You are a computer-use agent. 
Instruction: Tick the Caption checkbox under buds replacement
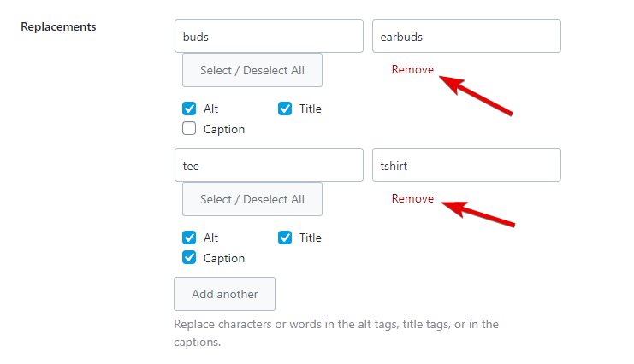pos(189,129)
